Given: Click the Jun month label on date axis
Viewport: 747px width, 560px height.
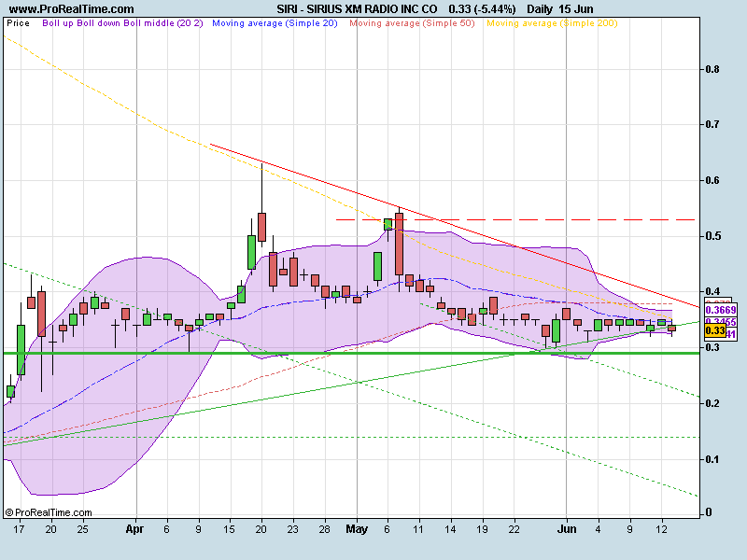Looking at the screenshot, I should pos(567,529).
